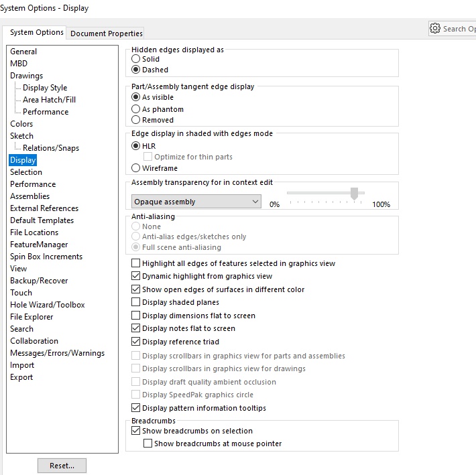Open the Hole Wizard/Toolbox category

click(48, 305)
